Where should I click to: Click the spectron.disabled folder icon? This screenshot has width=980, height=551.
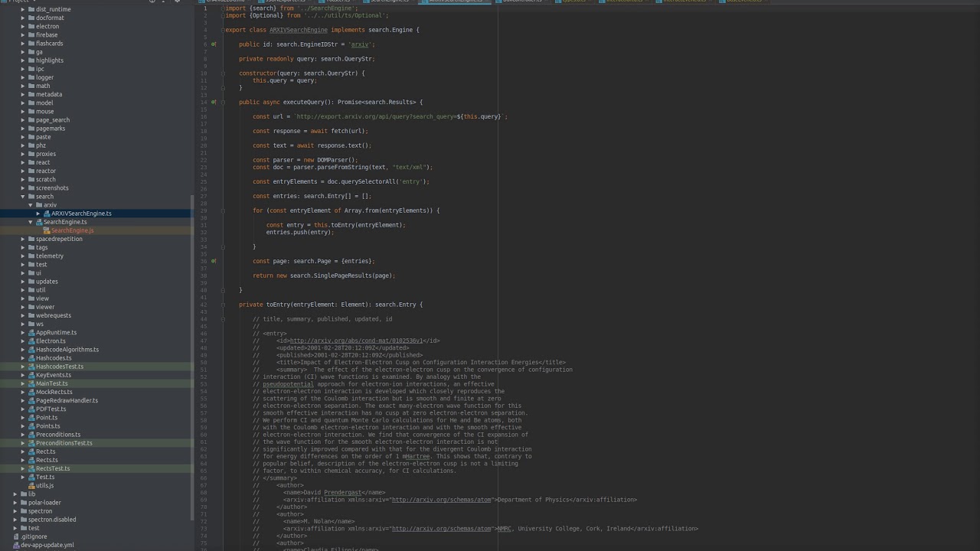(x=24, y=520)
